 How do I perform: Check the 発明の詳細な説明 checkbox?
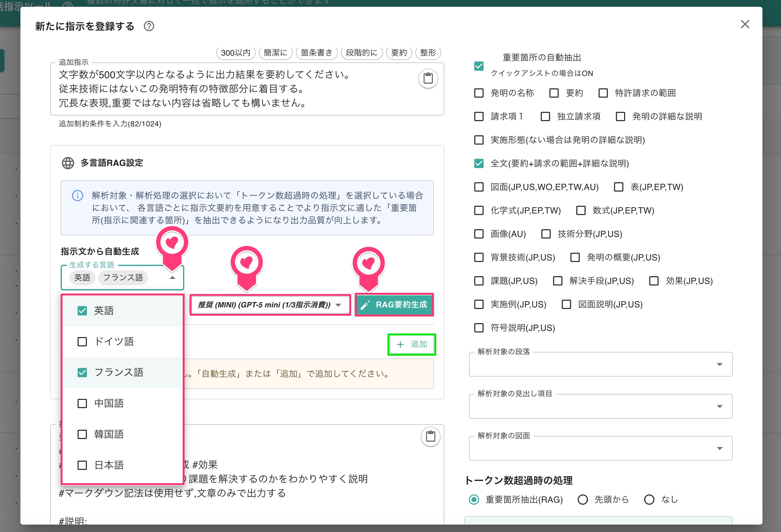620,116
